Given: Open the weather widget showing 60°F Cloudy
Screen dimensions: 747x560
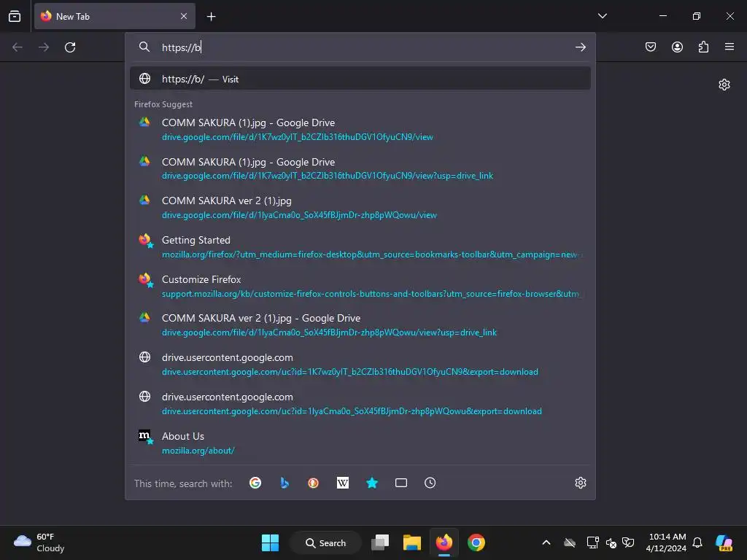Looking at the screenshot, I should pyautogui.click(x=39, y=542).
